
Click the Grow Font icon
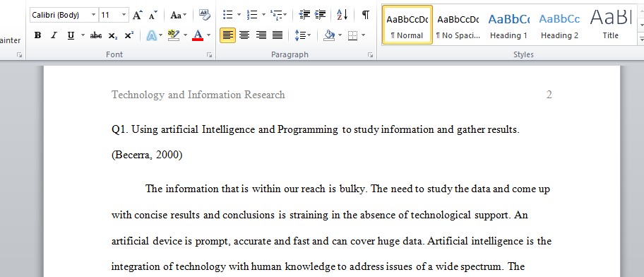[137, 16]
